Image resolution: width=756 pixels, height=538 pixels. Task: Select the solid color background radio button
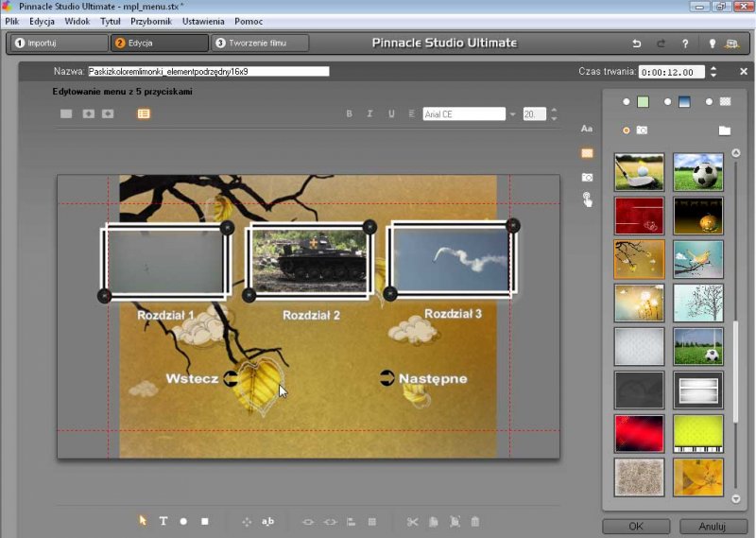click(x=626, y=102)
